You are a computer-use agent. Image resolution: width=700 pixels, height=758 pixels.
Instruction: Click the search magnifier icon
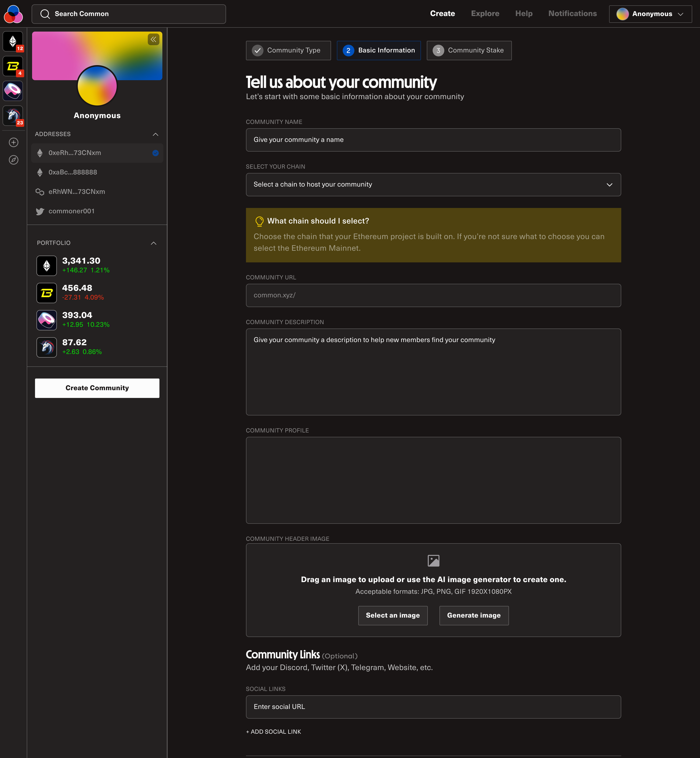coord(45,14)
